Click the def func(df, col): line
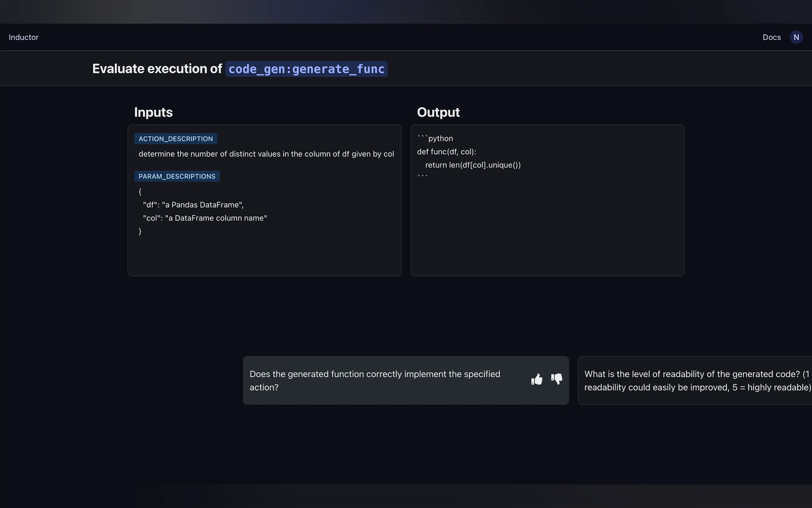 click(447, 152)
